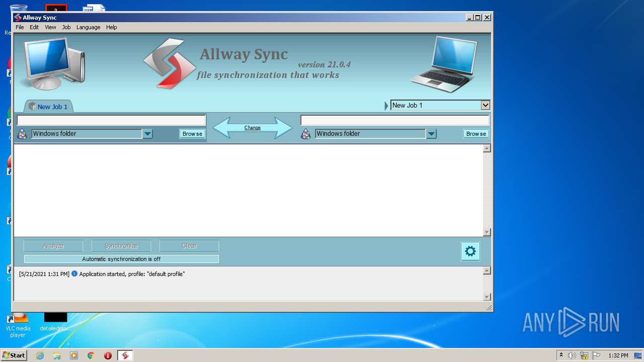Viewport: 644px width, 362px height.
Task: Open VLC media player desktop shortcut
Action: click(x=18, y=324)
